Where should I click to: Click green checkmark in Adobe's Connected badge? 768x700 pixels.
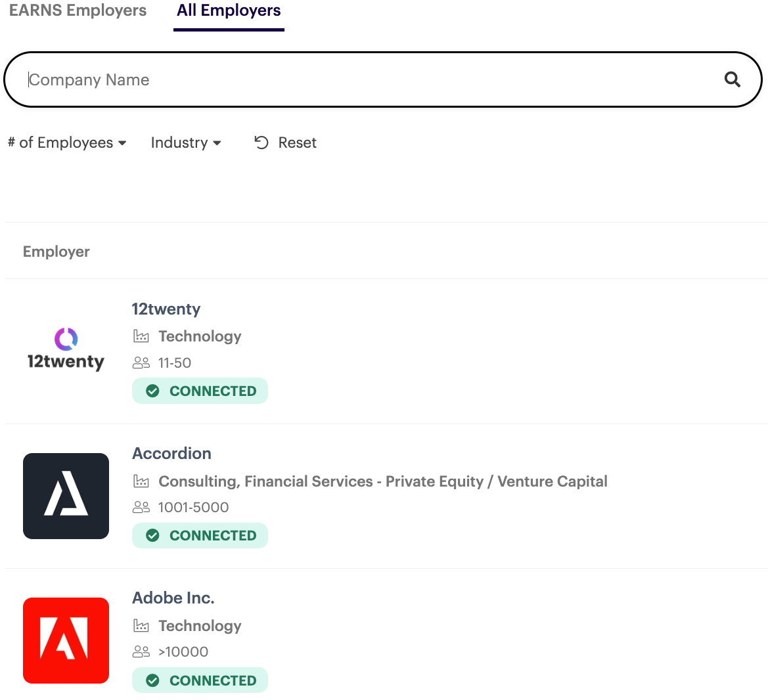coord(152,680)
